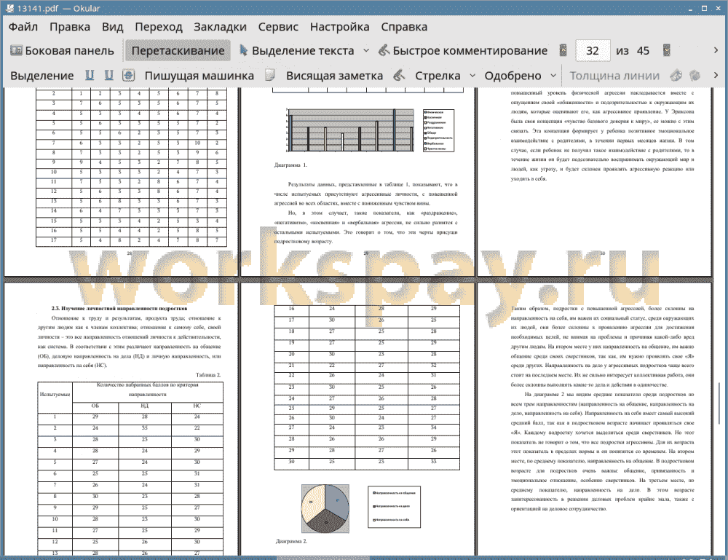Click the Диаграмма 1 bar chart
The width and height of the screenshot is (728, 560).
point(350,130)
